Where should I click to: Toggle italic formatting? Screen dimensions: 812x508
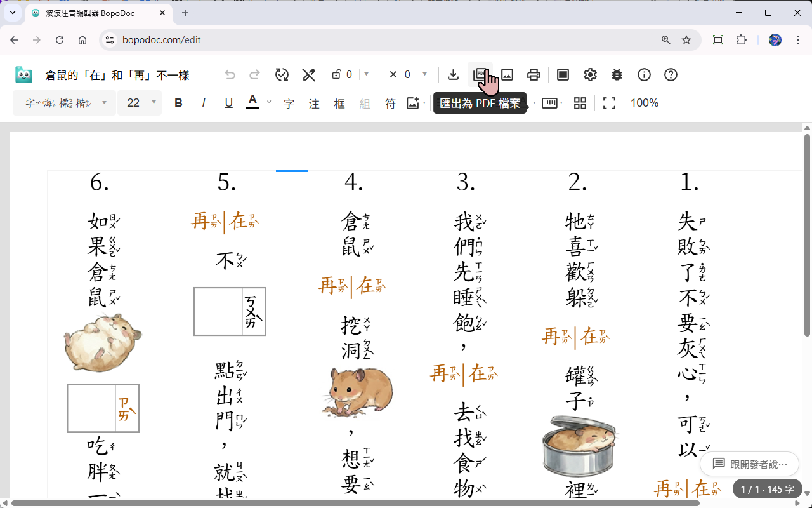point(203,103)
